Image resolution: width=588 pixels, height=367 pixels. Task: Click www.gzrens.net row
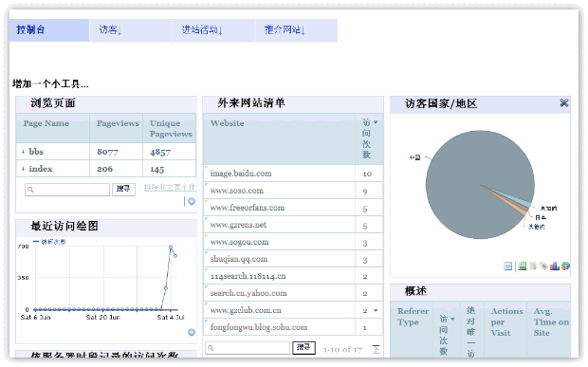[293, 225]
